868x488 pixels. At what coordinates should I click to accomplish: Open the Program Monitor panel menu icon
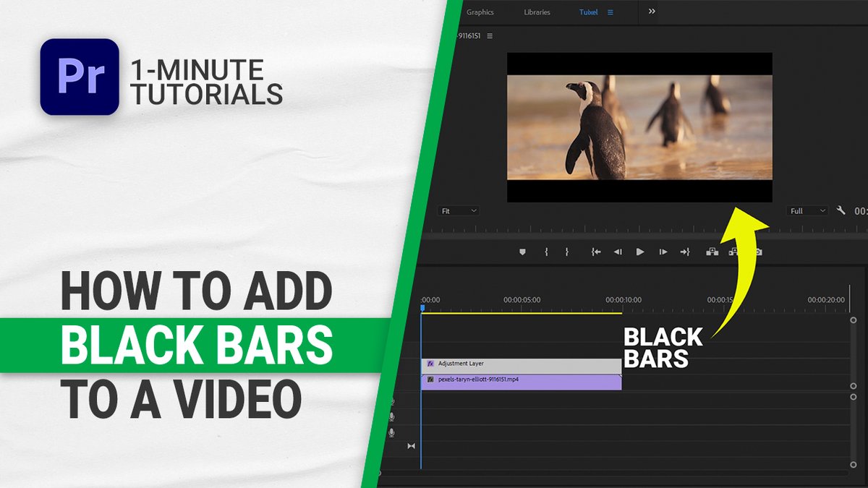[490, 35]
